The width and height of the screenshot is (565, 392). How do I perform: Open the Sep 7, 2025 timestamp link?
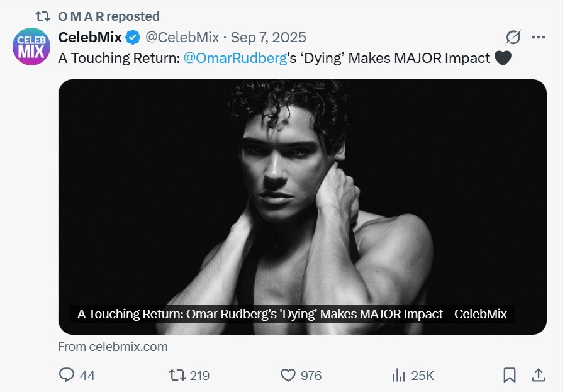[x=269, y=37]
